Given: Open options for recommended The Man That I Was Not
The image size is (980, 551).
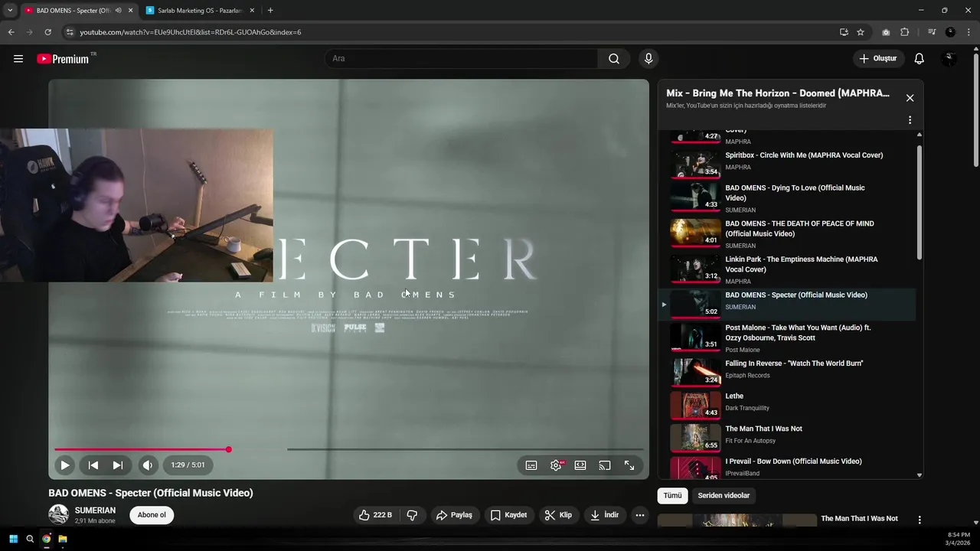Looking at the screenshot, I should (920, 520).
